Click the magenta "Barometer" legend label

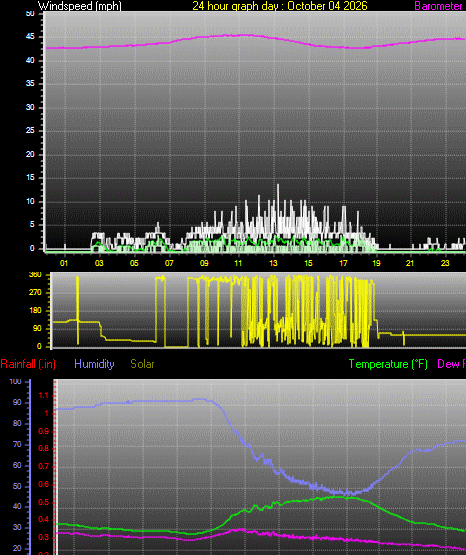pos(438,6)
